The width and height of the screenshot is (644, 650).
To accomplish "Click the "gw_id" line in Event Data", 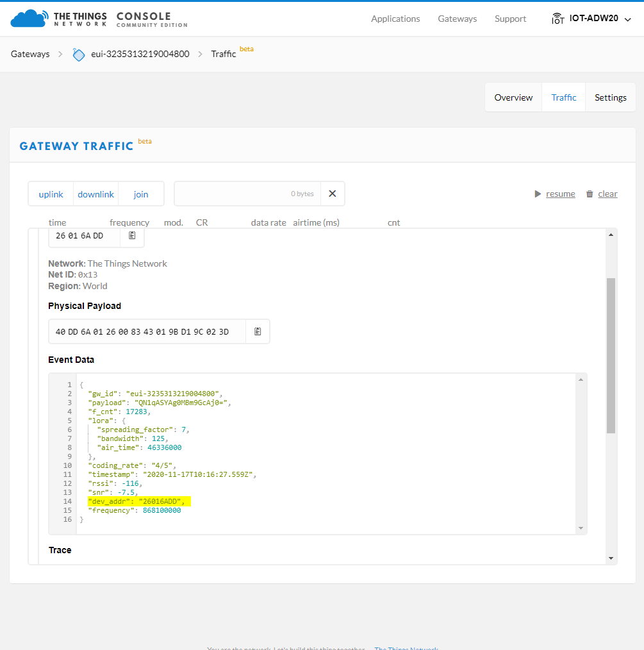I will (155, 394).
